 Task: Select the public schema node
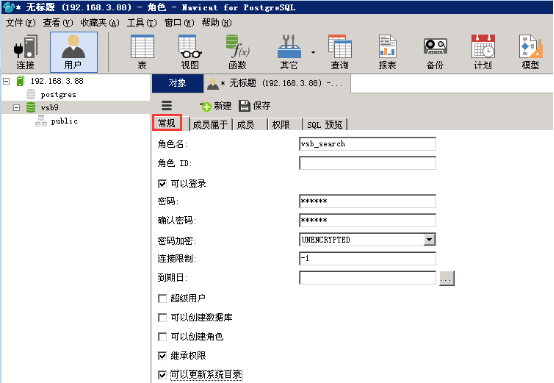tap(64, 121)
